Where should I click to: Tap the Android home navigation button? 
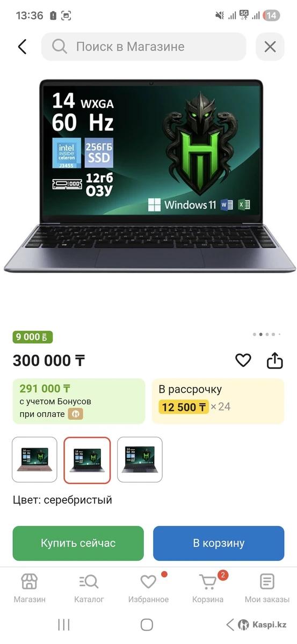tap(147, 624)
